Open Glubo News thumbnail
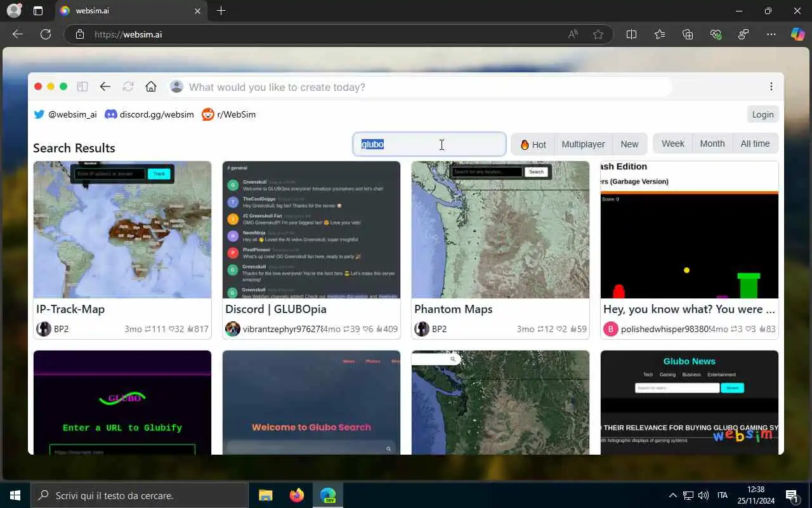 690,403
